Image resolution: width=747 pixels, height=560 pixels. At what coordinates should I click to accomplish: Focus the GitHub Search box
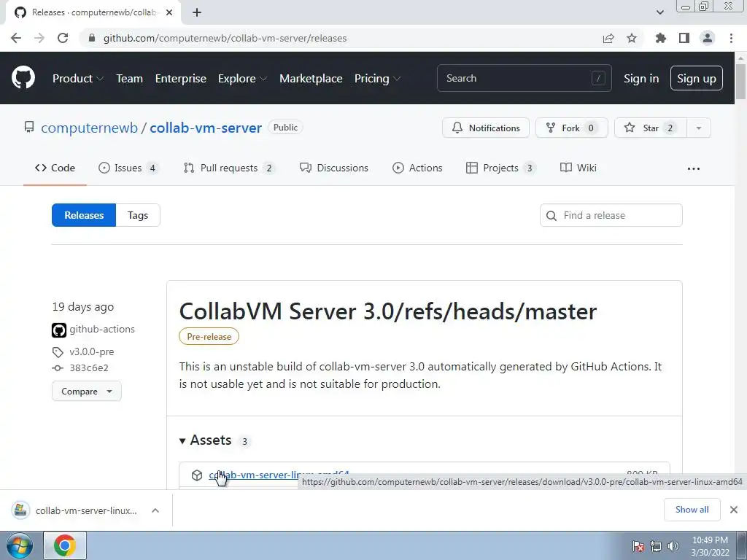(524, 78)
